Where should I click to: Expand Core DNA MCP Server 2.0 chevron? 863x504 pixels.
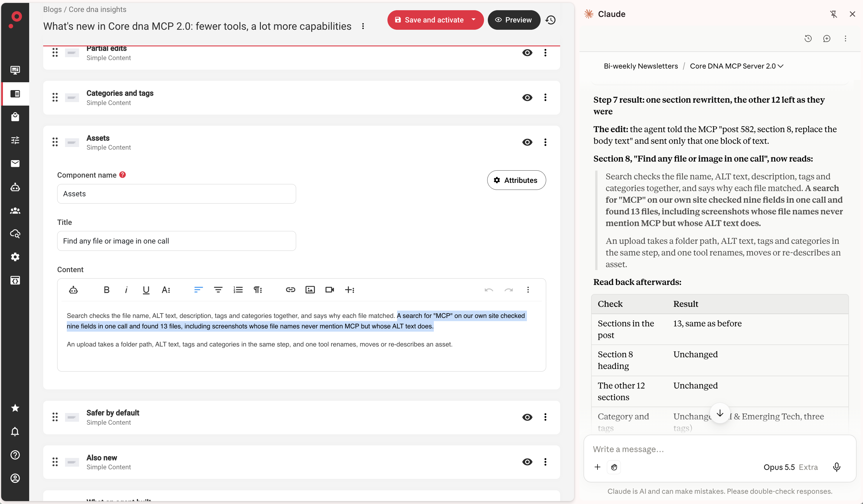pos(780,66)
